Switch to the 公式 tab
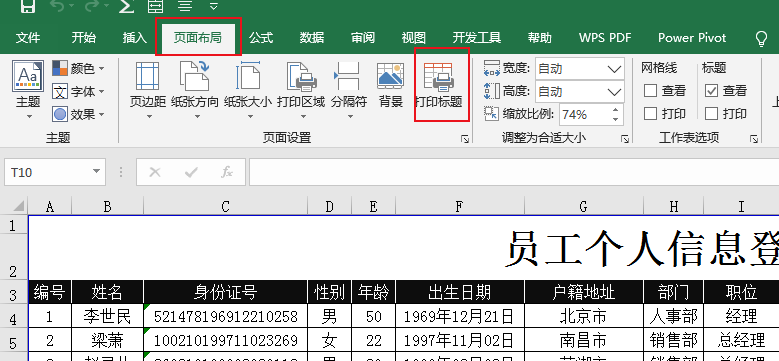This screenshot has height=361, width=779. tap(261, 38)
